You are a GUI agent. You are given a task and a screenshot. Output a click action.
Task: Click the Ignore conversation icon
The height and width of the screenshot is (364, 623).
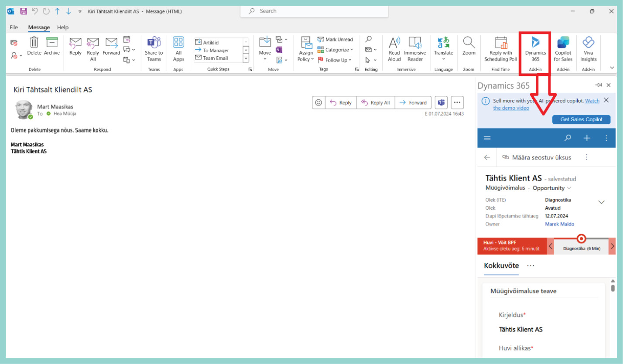[14, 43]
